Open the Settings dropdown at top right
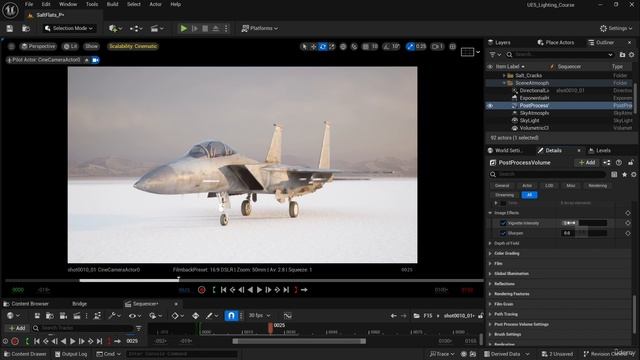This screenshot has width=640, height=360. click(616, 28)
